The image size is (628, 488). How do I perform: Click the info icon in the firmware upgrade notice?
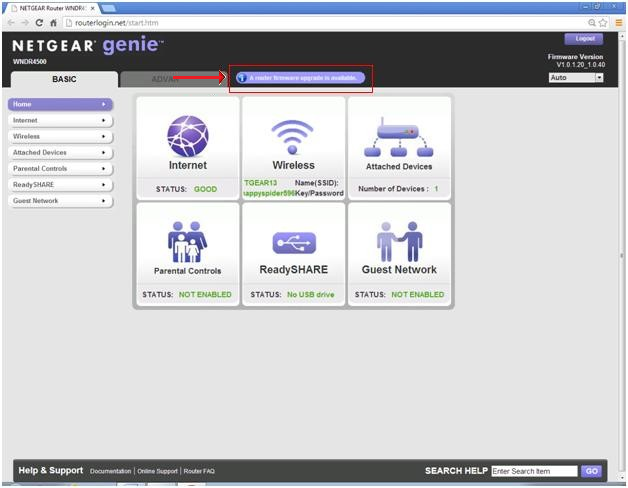[x=242, y=78]
